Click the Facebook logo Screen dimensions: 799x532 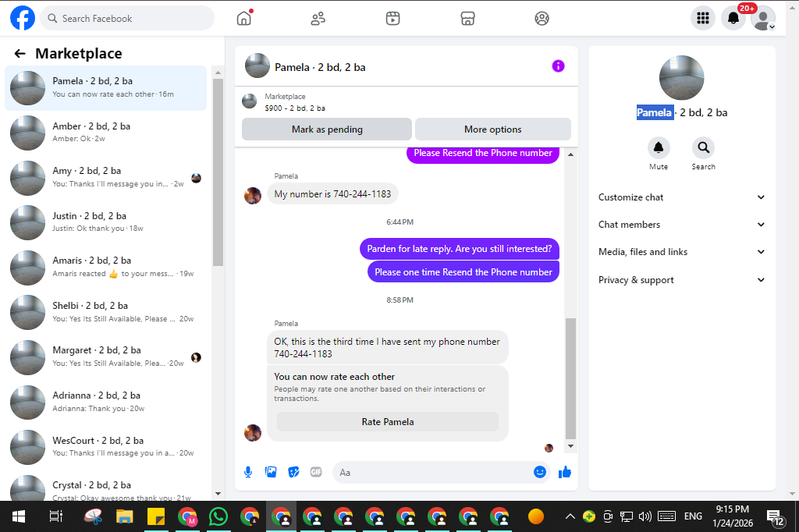pyautogui.click(x=23, y=19)
